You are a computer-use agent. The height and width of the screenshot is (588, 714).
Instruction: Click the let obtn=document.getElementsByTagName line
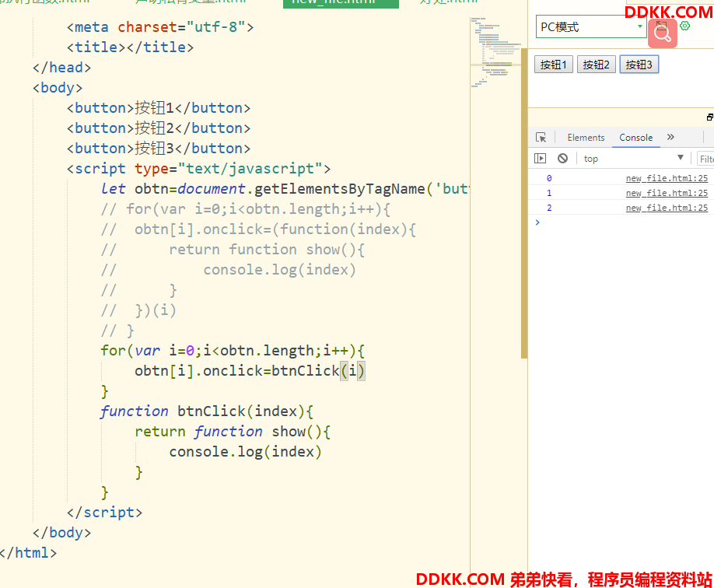point(285,188)
